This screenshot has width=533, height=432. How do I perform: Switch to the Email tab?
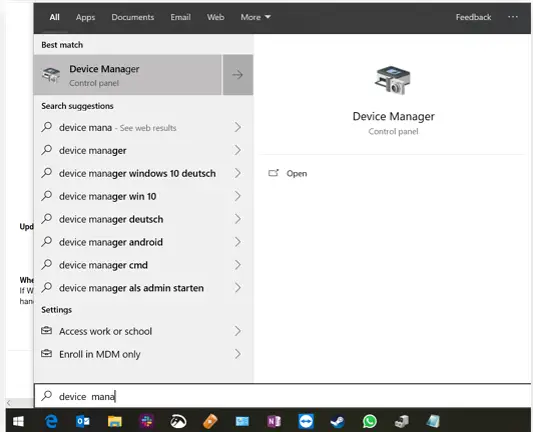click(180, 17)
